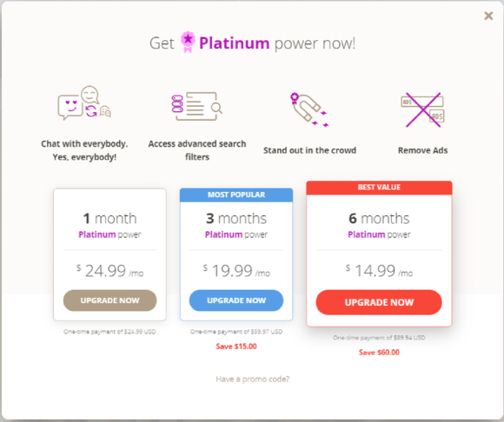Upgrade now to the 1 month plan
Viewport: 504px width, 422px height.
coord(110,300)
